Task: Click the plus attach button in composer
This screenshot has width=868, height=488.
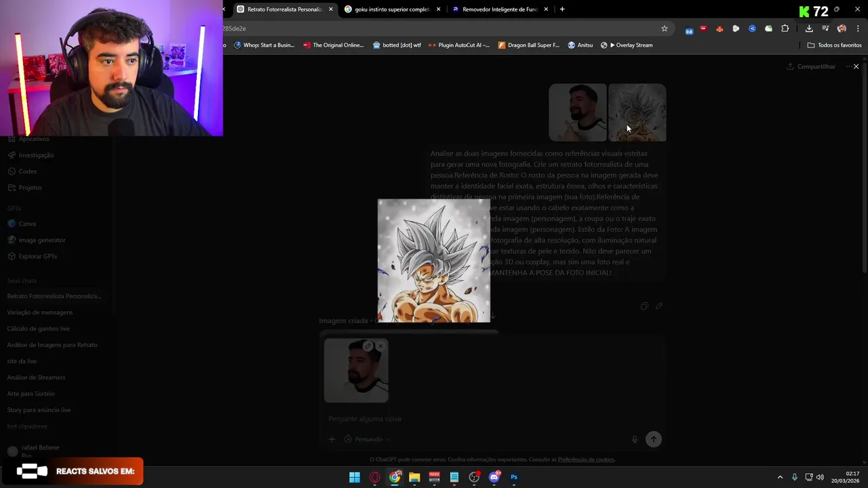Action: (x=332, y=439)
